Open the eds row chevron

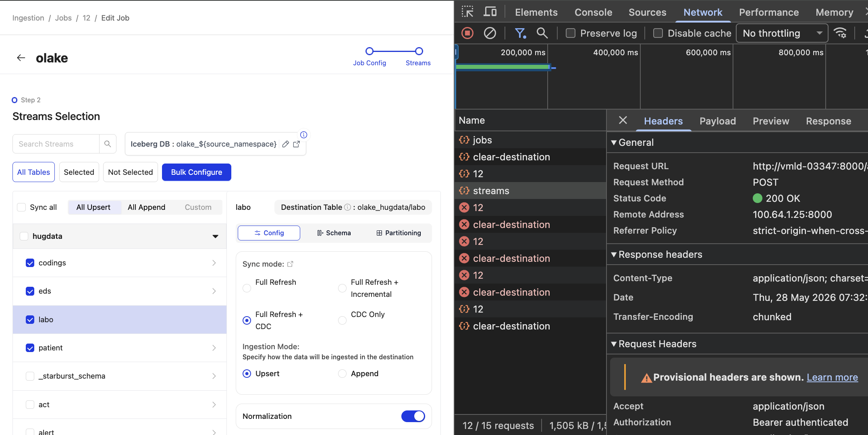pos(214,291)
